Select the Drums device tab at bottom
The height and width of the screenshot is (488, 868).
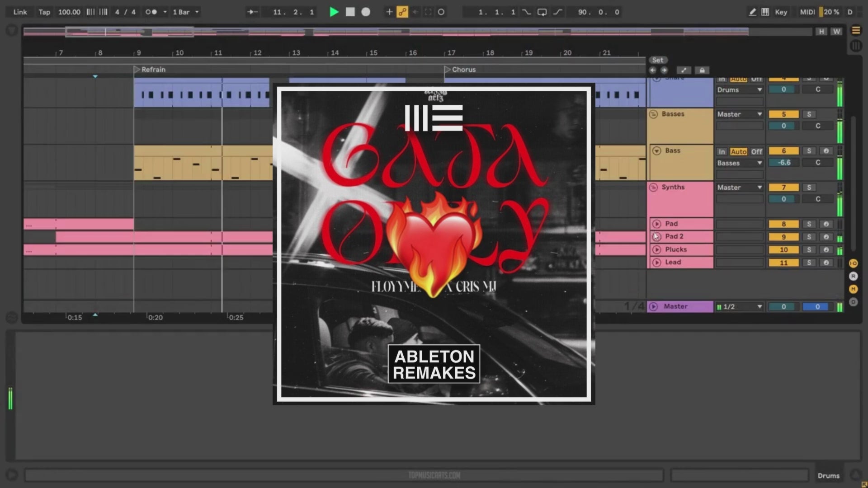click(828, 475)
